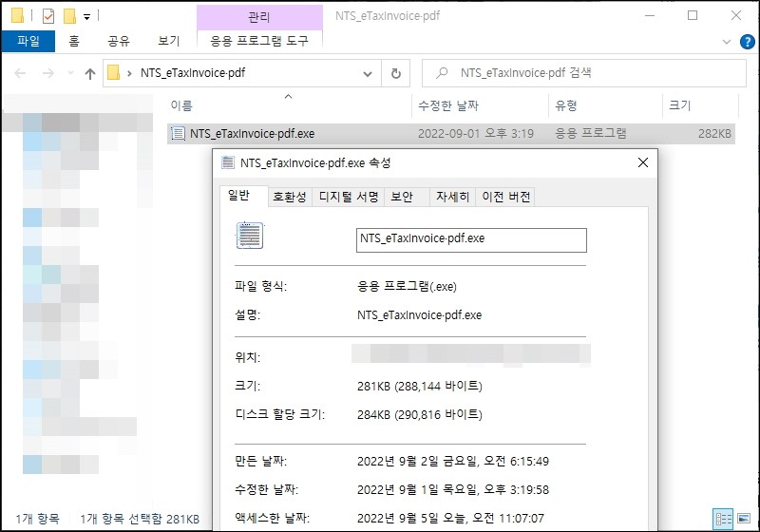Click 284KB (290,816 바이트) disk size value
This screenshot has width=760, height=532.
(x=419, y=415)
